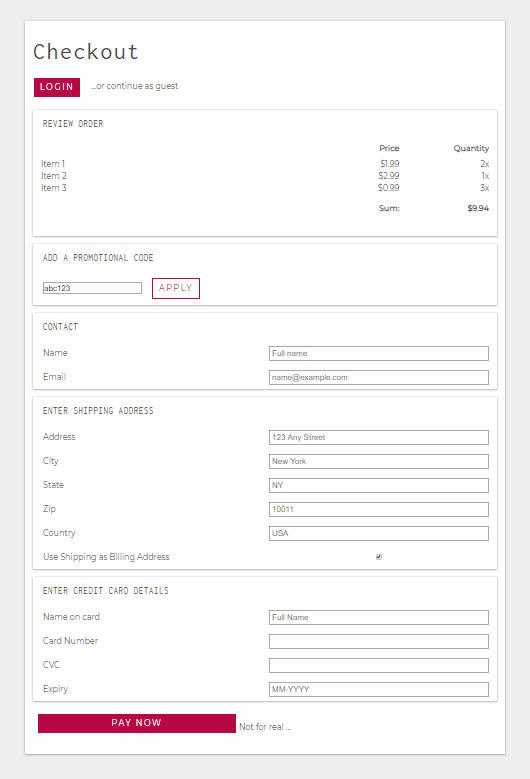The image size is (530, 779).
Task: Click the contact 'Name' label
Action: point(55,353)
